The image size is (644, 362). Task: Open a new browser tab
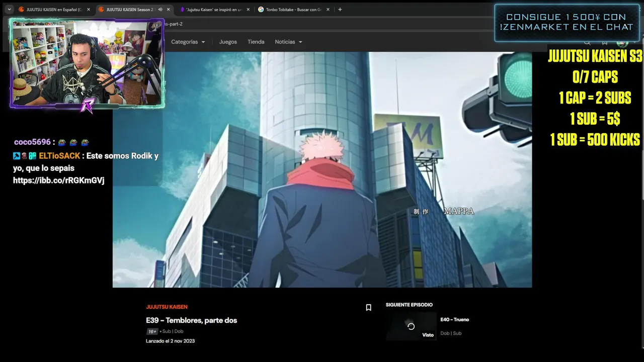pyautogui.click(x=340, y=10)
